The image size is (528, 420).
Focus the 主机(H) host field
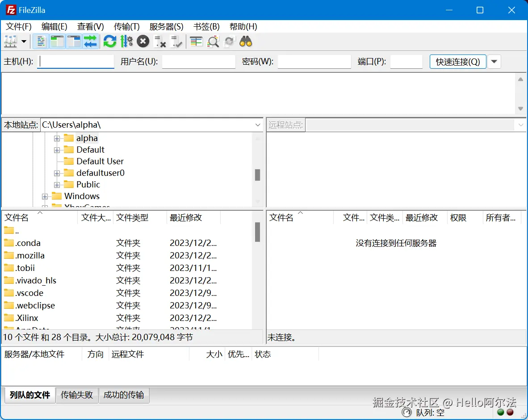coord(76,62)
